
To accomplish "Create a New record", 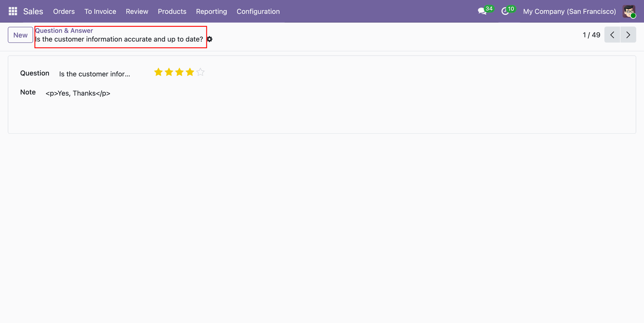I will [20, 35].
